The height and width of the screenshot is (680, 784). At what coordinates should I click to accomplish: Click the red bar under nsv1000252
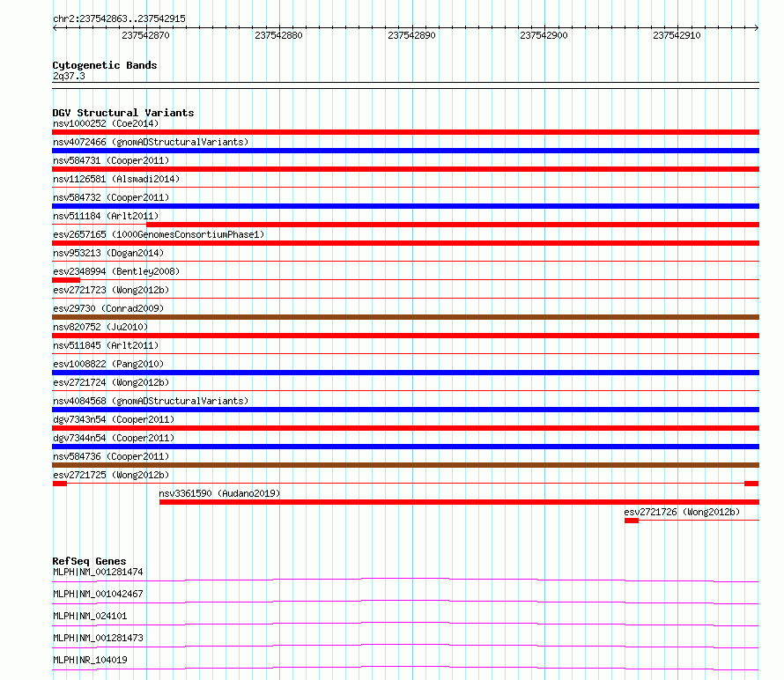pos(405,132)
